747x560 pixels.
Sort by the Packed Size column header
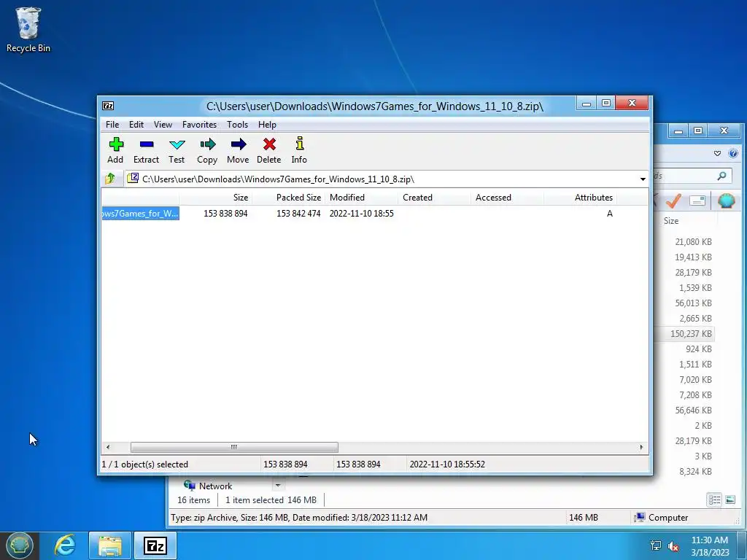pos(289,197)
